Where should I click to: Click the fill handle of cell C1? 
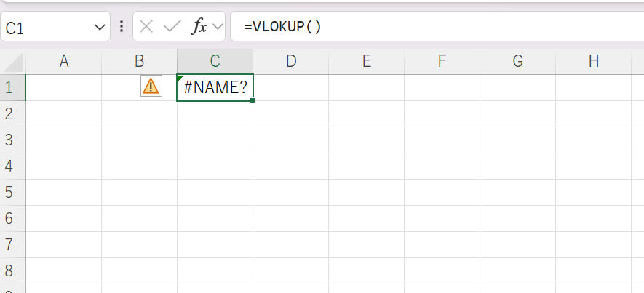coord(253,100)
